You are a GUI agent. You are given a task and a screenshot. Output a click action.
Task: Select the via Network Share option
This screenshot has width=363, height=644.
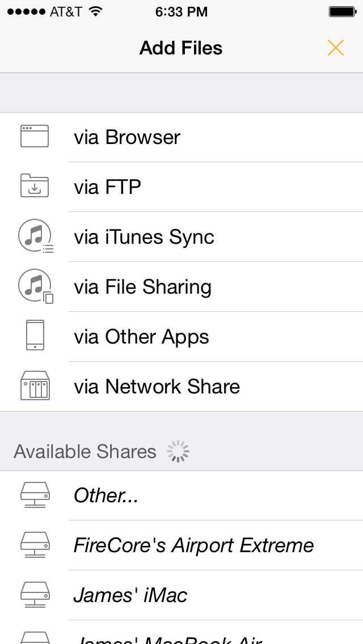tap(181, 385)
